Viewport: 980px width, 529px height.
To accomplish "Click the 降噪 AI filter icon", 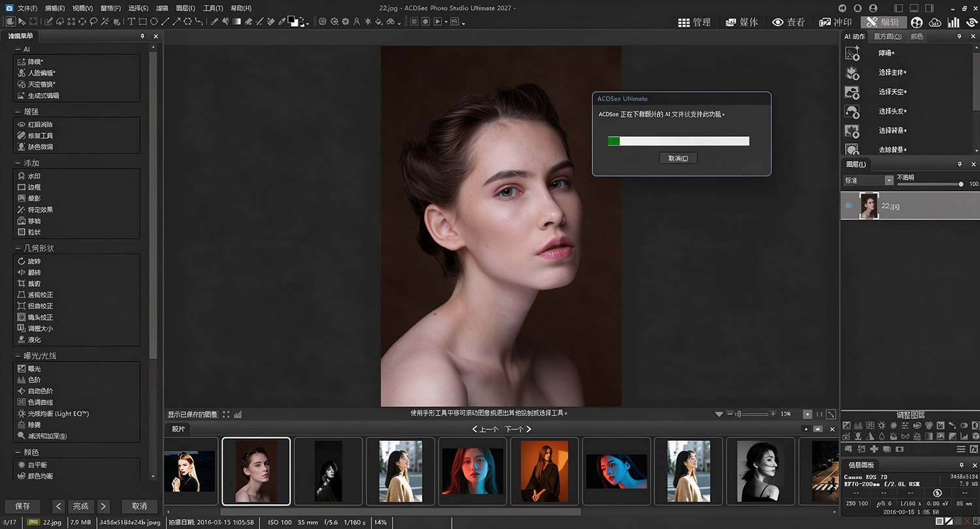I will point(22,61).
